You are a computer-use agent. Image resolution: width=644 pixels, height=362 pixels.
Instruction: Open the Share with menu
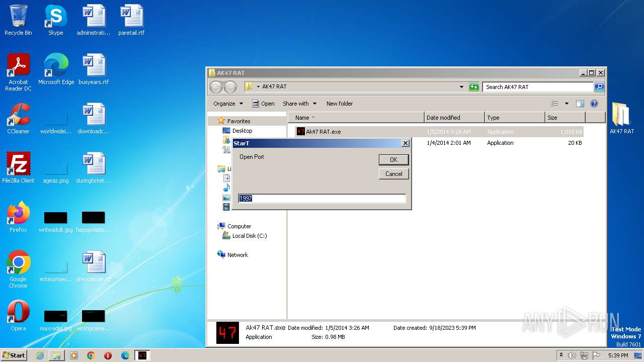pos(299,104)
